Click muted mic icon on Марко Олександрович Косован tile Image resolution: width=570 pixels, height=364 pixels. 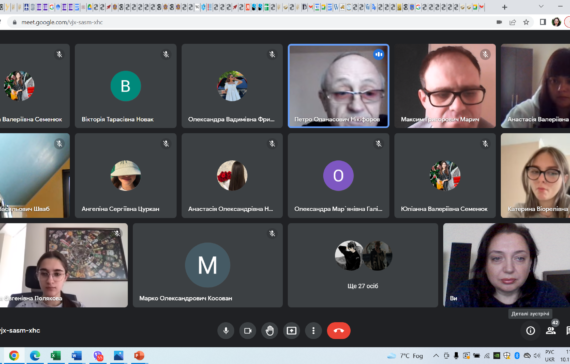(272, 234)
